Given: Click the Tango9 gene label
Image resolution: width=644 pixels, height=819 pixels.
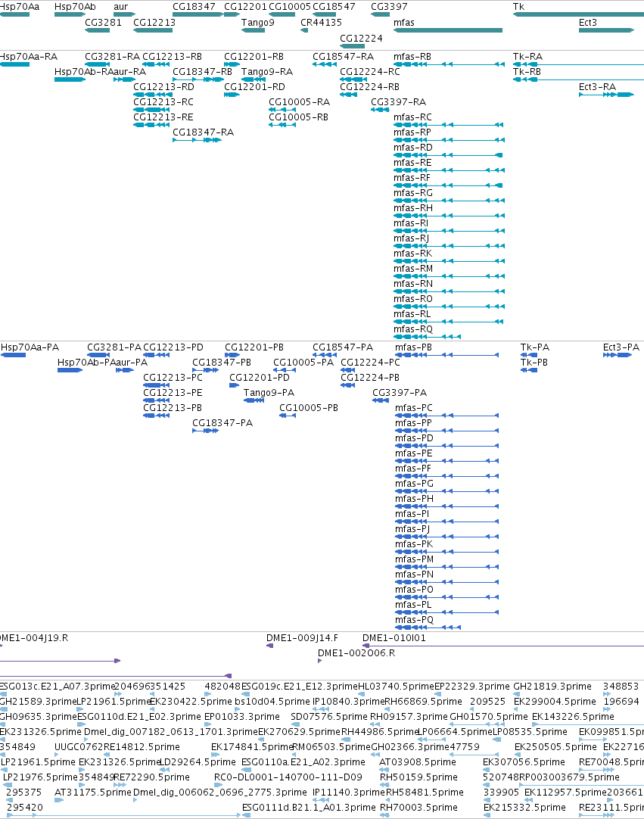Looking at the screenshot, I should [257, 23].
